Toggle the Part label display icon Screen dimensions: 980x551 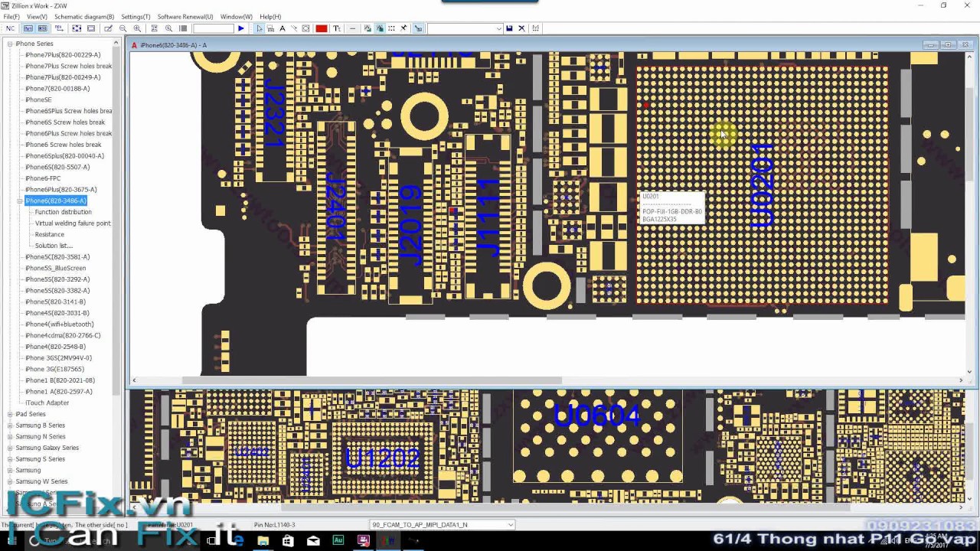point(28,28)
